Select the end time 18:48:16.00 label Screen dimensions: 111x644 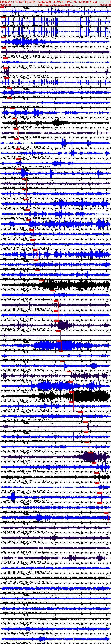click(x=105, y=5)
